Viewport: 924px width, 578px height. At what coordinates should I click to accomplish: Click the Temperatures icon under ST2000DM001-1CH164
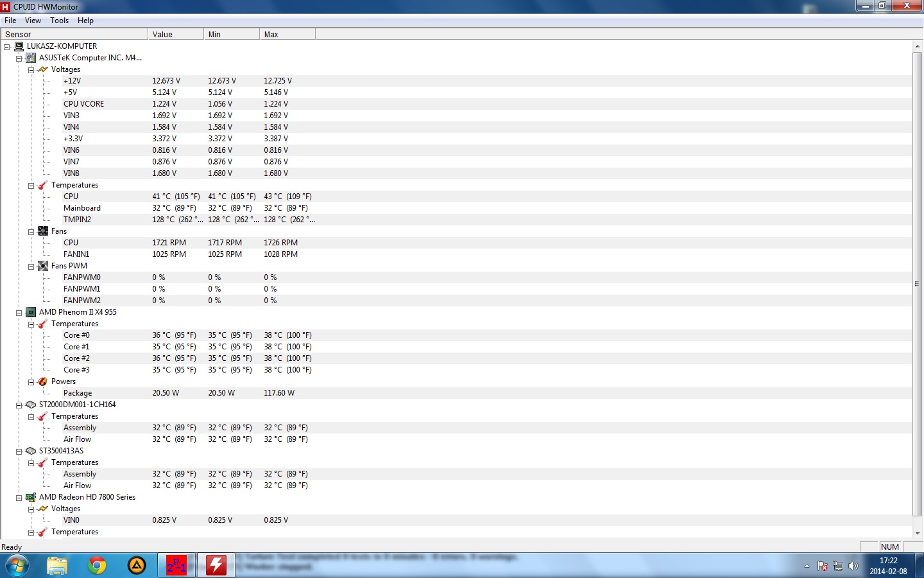[x=43, y=416]
